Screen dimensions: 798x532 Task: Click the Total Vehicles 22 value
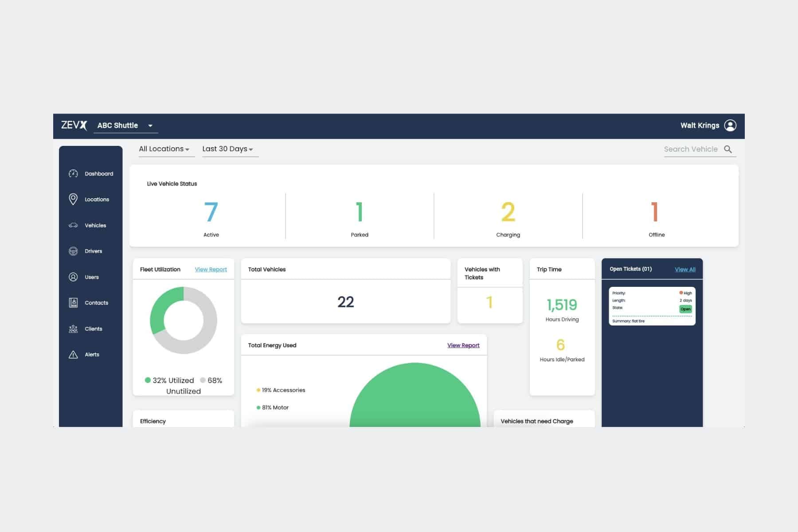(x=346, y=302)
